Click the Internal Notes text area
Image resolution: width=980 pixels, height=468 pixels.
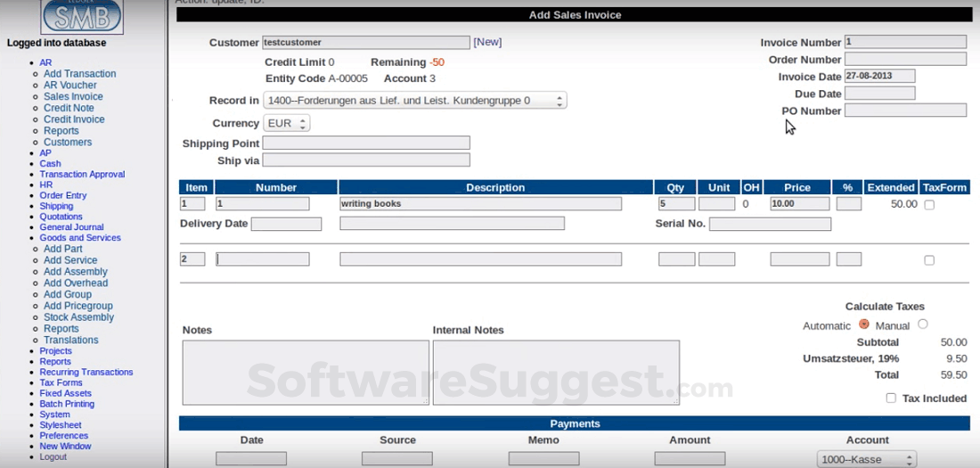(x=555, y=373)
